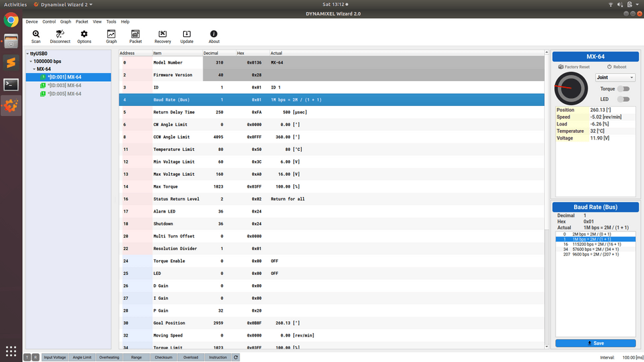The width and height of the screenshot is (644, 362).
Task: Click the Save button
Action: point(596,343)
